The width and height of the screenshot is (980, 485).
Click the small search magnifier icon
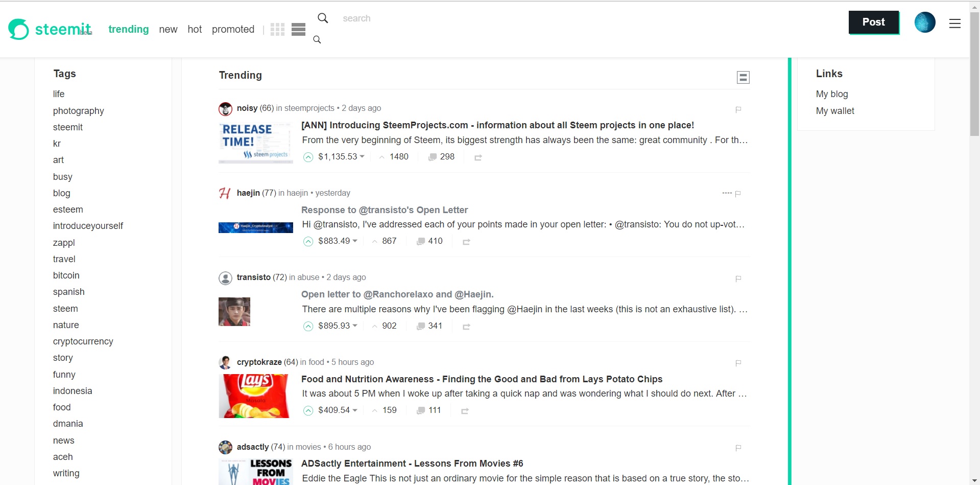(x=317, y=40)
